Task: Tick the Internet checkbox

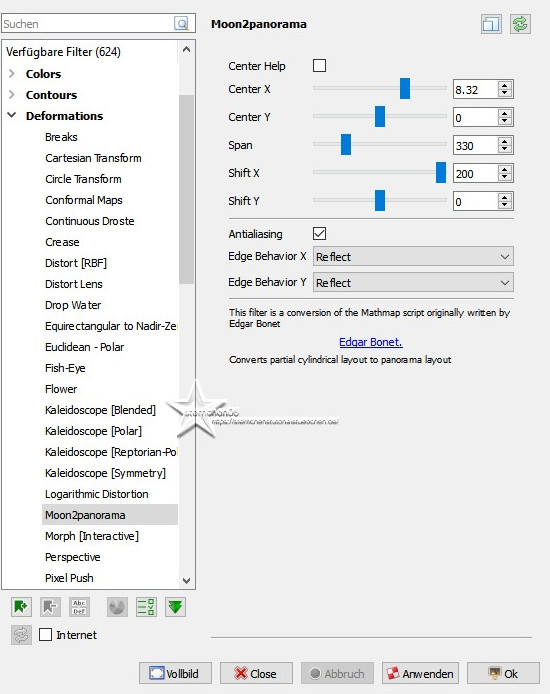Action: [x=46, y=634]
